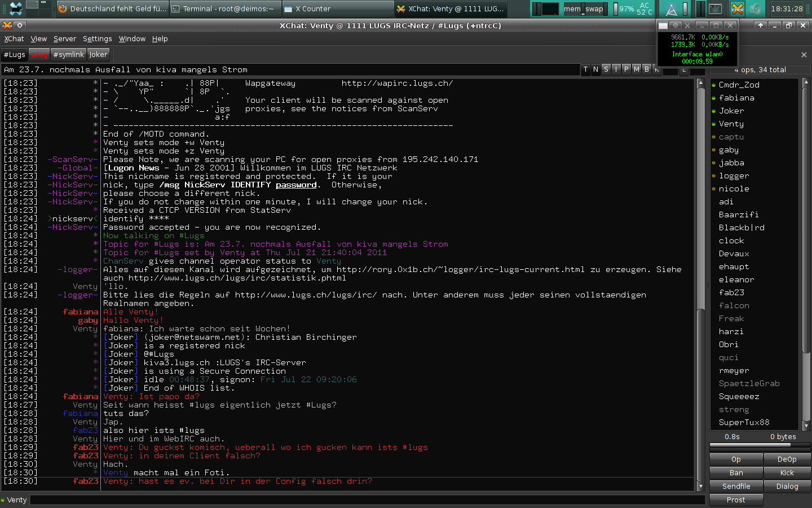Open the XChat window menu icon in titlebar

tap(7, 25)
